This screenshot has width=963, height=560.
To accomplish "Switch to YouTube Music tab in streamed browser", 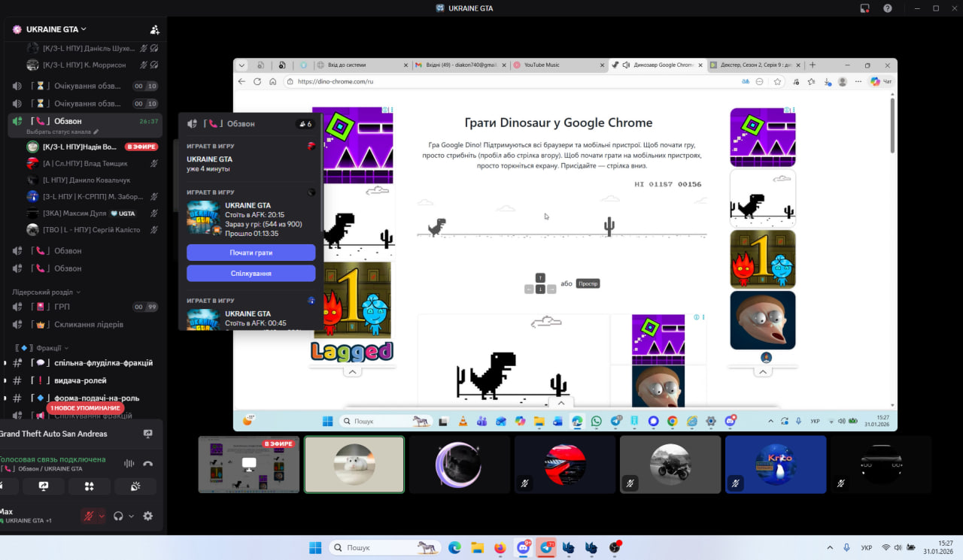I will pos(559,65).
